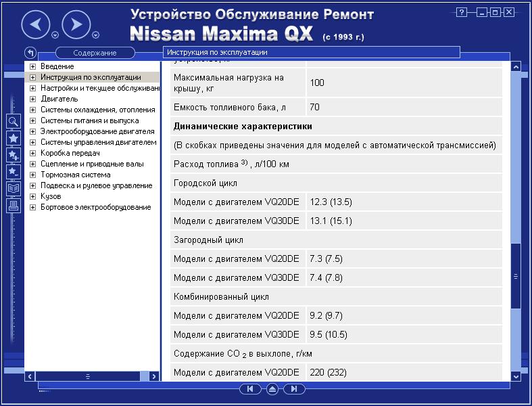The width and height of the screenshot is (532, 406).
Task: Click the Комбинированный цикл row
Action: pos(336,296)
